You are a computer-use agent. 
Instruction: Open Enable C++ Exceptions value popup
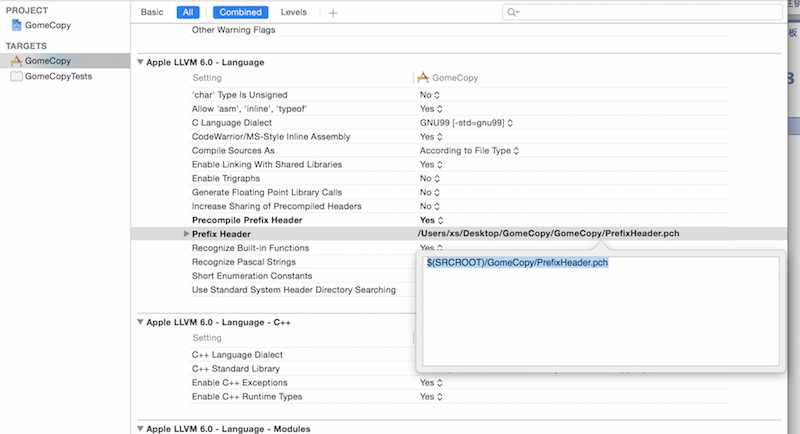click(431, 382)
